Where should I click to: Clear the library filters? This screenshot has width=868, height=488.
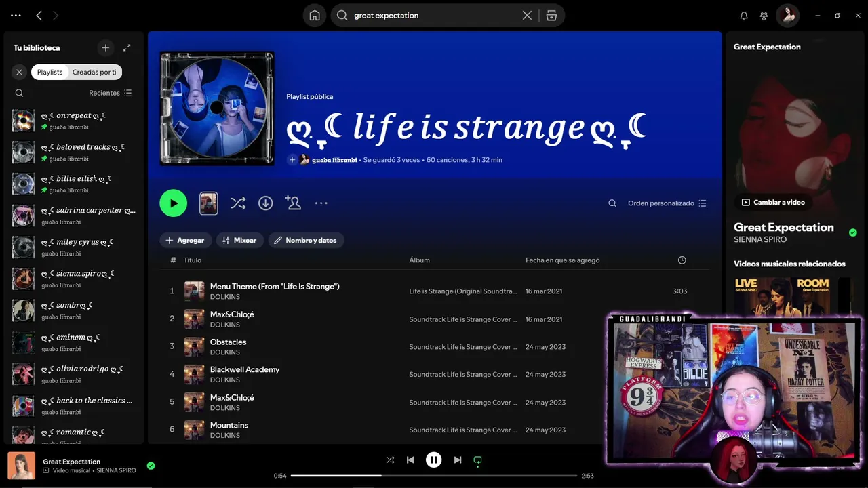tap(19, 72)
